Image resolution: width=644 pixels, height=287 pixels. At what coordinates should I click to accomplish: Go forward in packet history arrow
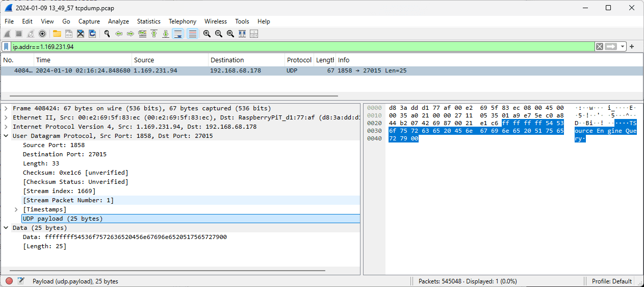(x=131, y=34)
